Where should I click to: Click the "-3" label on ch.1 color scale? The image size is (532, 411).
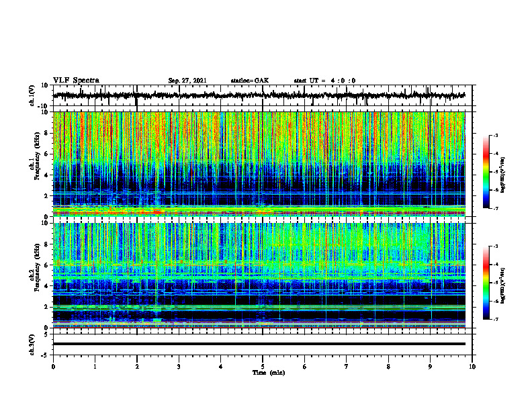pyautogui.click(x=496, y=135)
